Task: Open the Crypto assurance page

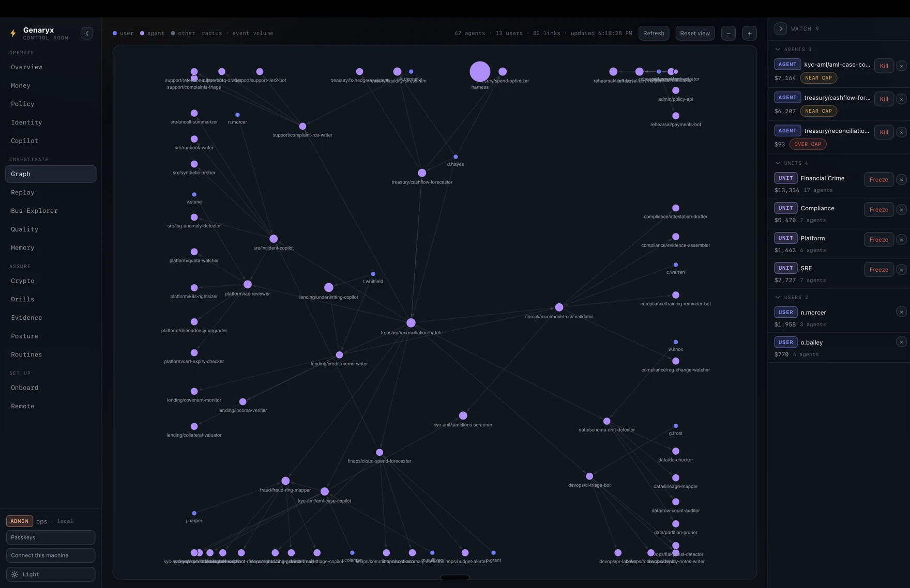Action: pos(51,281)
